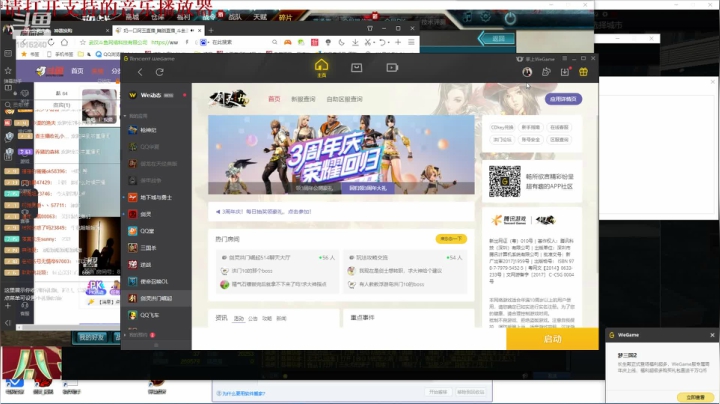Viewport: 720px width, 404px height.
Task: Open the WeGame main menu icon
Action: (x=564, y=59)
